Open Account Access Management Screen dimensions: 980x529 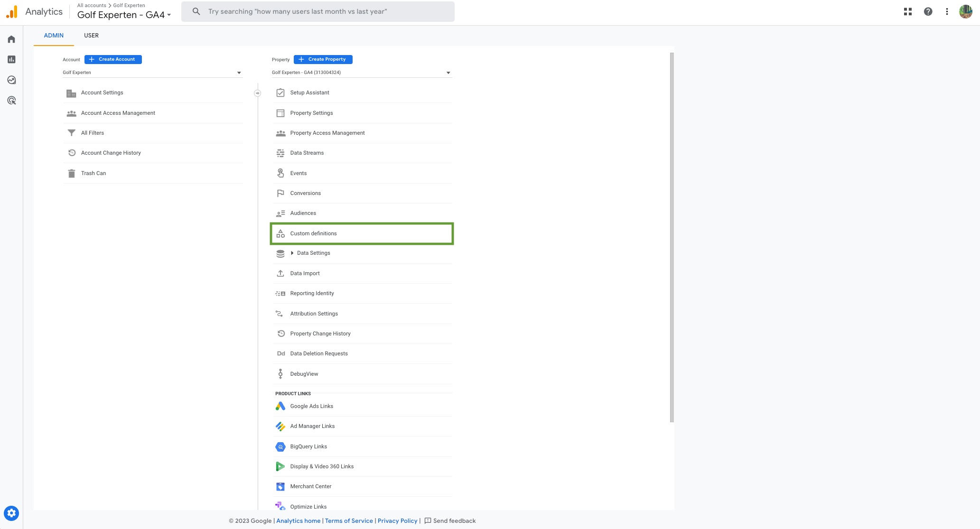pyautogui.click(x=153, y=113)
